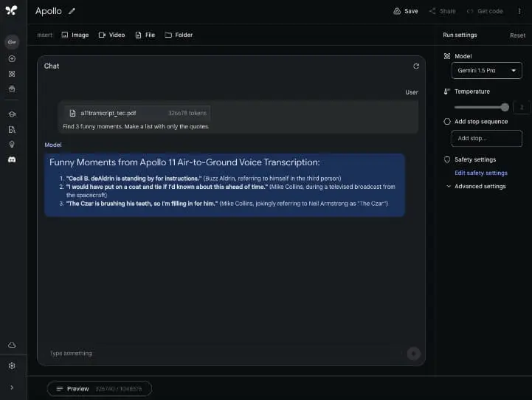
Task: Open Edit safety settings link
Action: click(480, 173)
